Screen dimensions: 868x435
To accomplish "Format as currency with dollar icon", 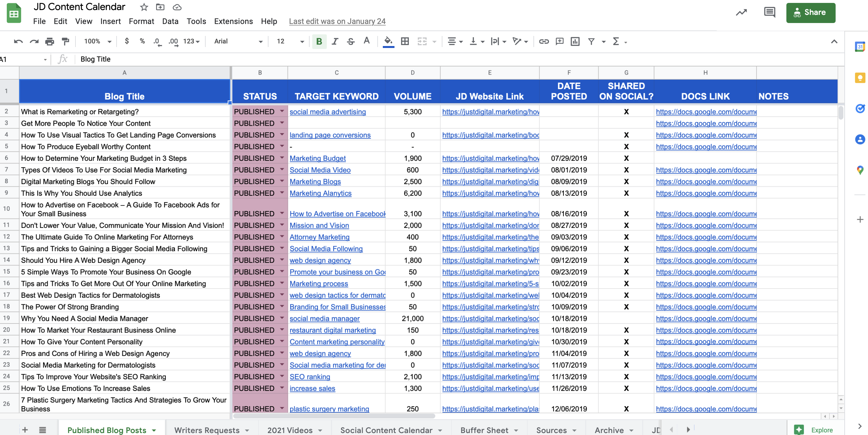I will (127, 41).
